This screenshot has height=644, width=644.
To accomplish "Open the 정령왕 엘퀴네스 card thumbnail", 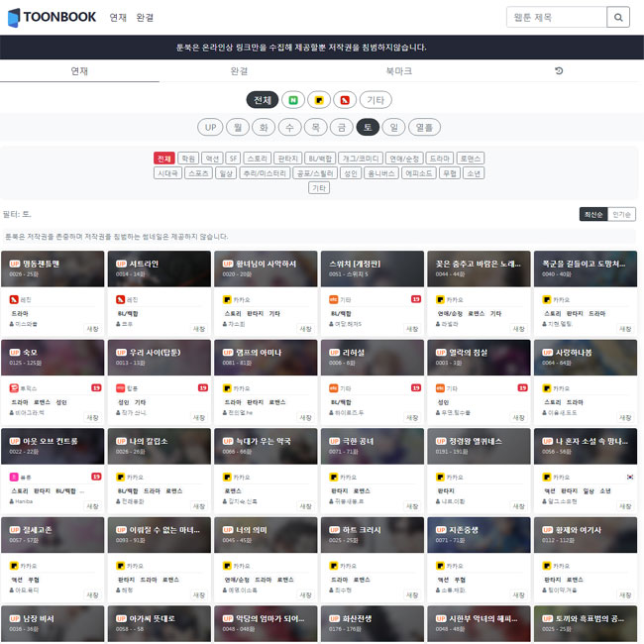I will tap(479, 446).
